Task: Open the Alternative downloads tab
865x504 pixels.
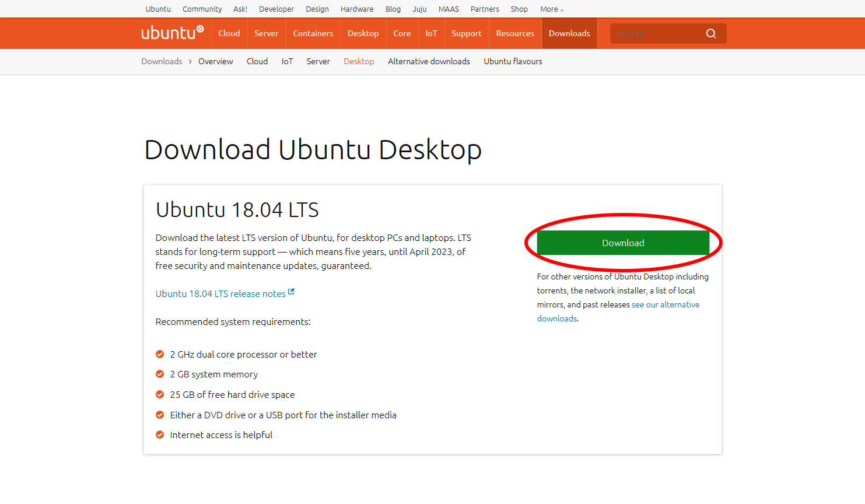Action: click(x=429, y=61)
